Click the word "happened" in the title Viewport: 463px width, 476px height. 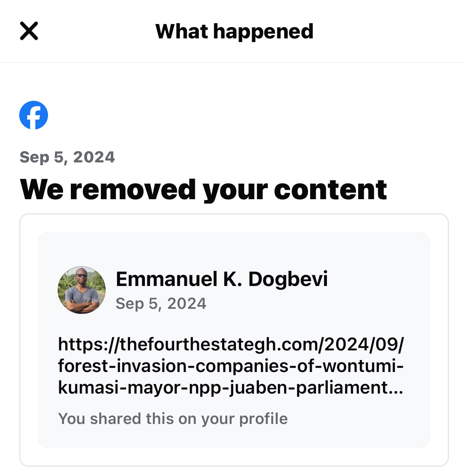tap(263, 32)
